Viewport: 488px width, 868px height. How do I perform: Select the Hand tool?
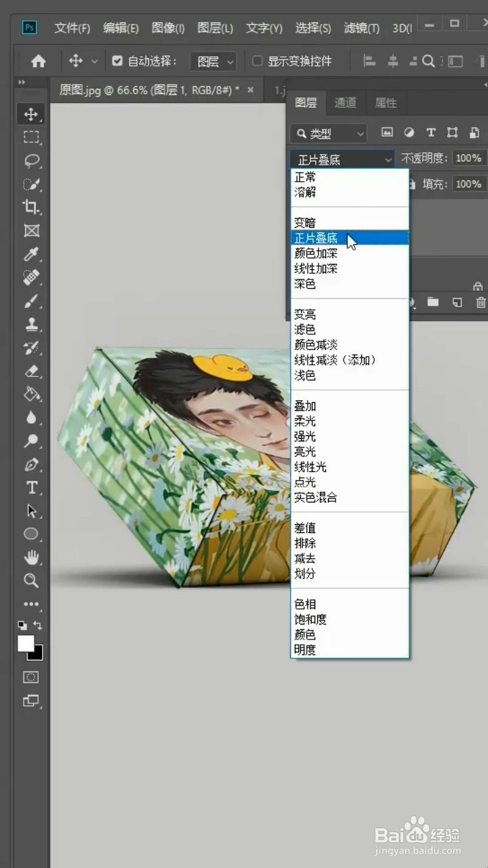click(x=31, y=557)
